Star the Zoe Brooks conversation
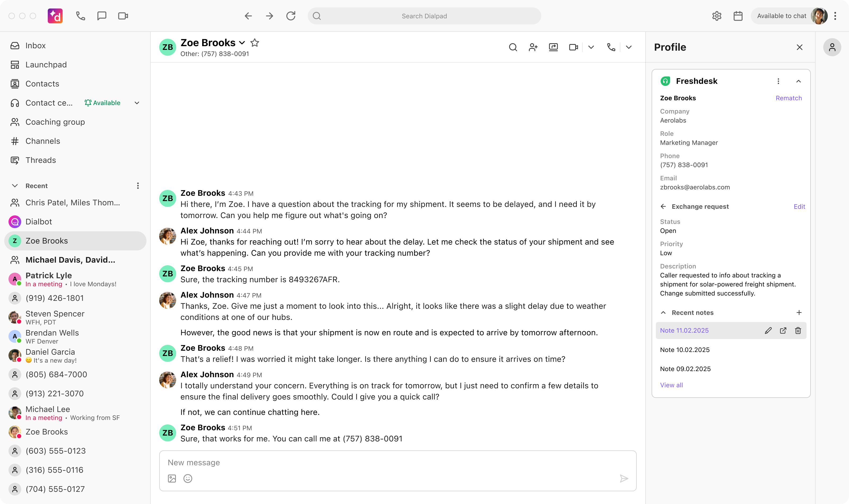This screenshot has width=849, height=504. coord(255,42)
